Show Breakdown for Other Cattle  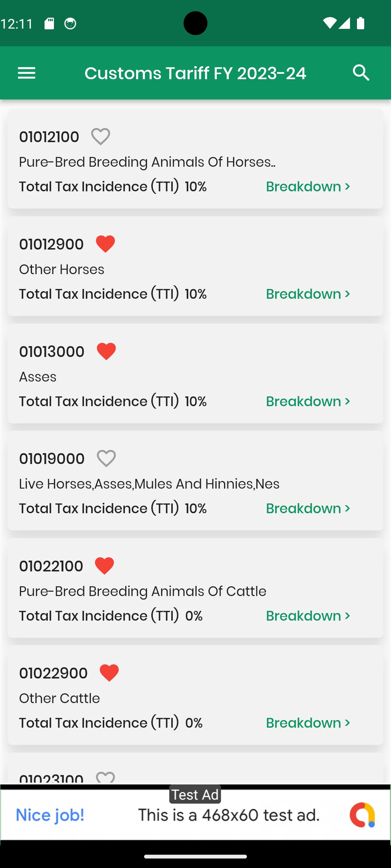[x=308, y=723]
